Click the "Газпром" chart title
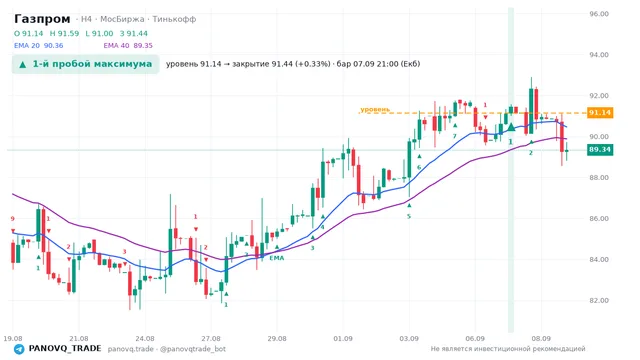The image size is (640, 360). 42,19
